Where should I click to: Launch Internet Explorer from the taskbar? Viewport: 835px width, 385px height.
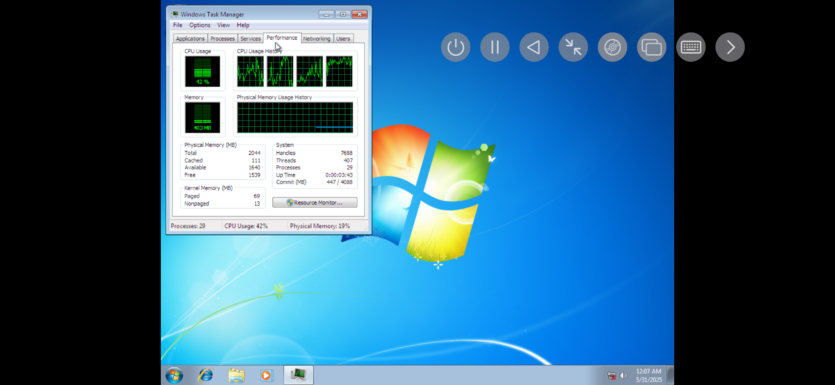click(205, 375)
